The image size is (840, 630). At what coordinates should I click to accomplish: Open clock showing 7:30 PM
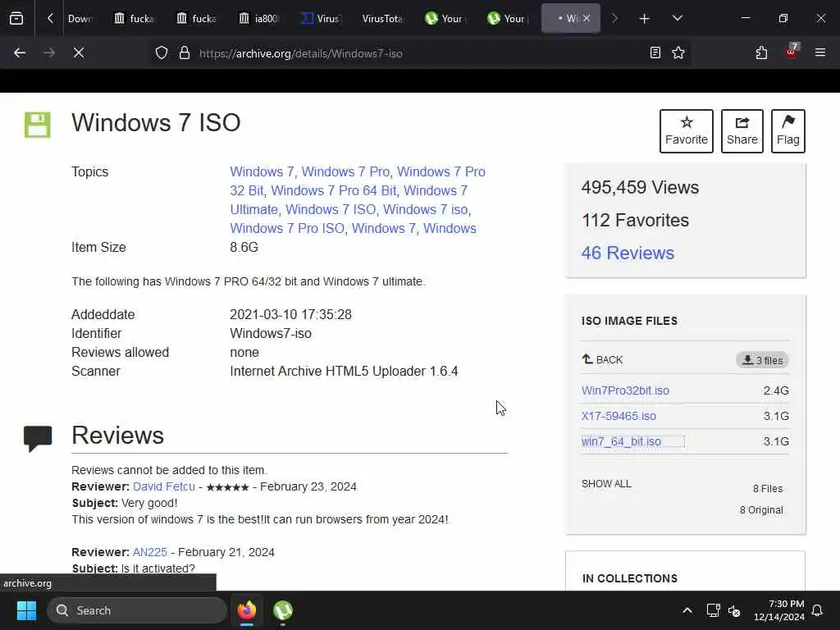pyautogui.click(x=779, y=610)
